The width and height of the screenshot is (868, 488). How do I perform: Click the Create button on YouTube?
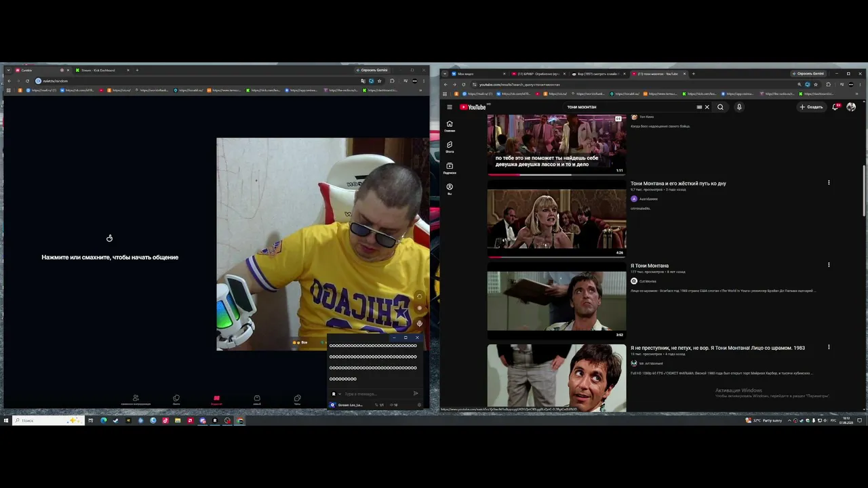(x=811, y=107)
